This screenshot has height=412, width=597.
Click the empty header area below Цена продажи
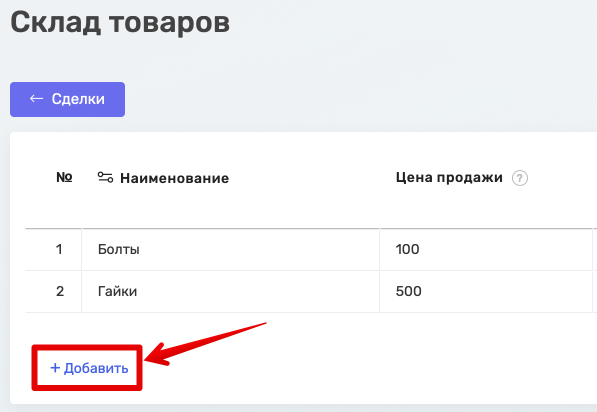486,209
